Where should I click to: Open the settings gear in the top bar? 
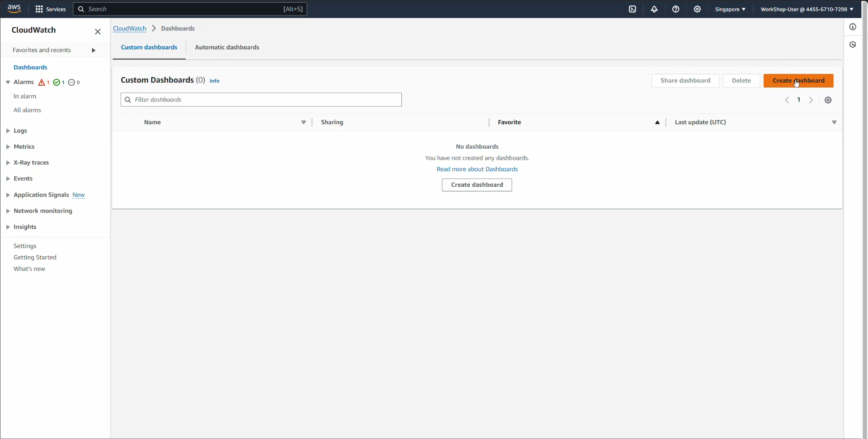[x=697, y=9]
